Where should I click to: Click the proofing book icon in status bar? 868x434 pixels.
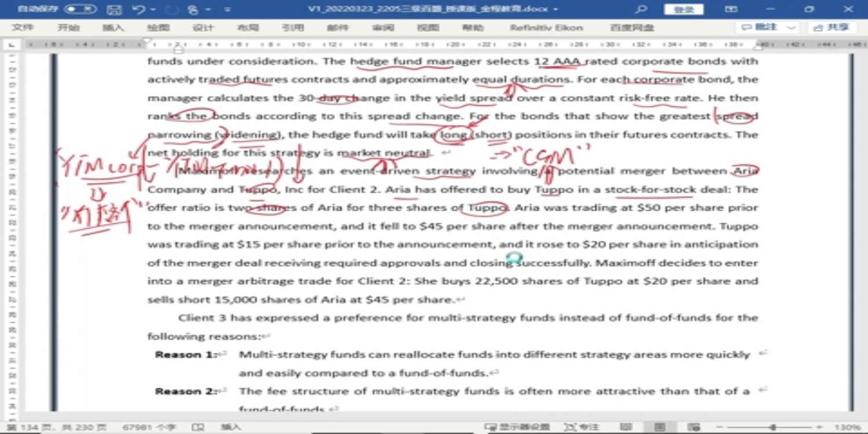click(198, 427)
